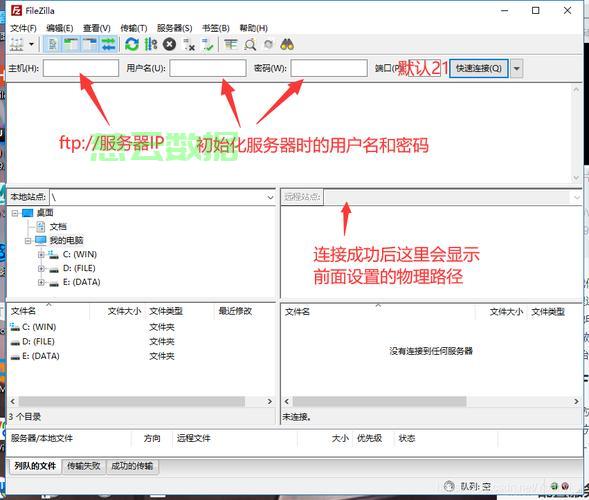
Task: Switch to the 成功的传输 tab
Action: click(132, 466)
